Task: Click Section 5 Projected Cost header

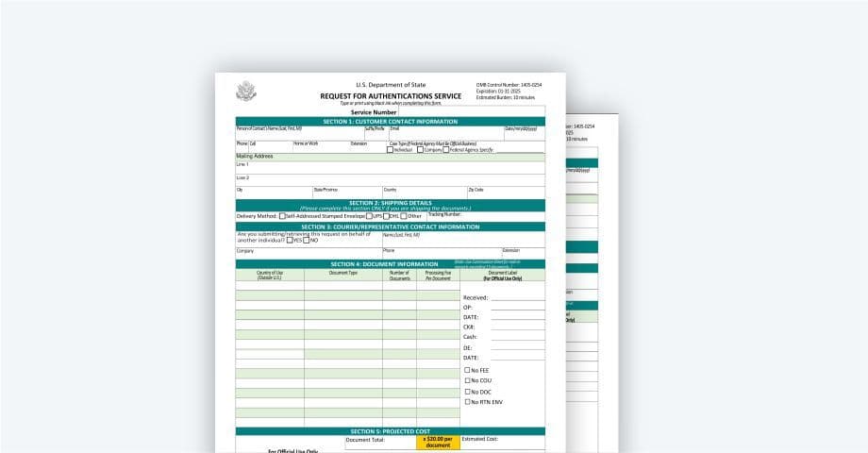Action: tap(391, 431)
